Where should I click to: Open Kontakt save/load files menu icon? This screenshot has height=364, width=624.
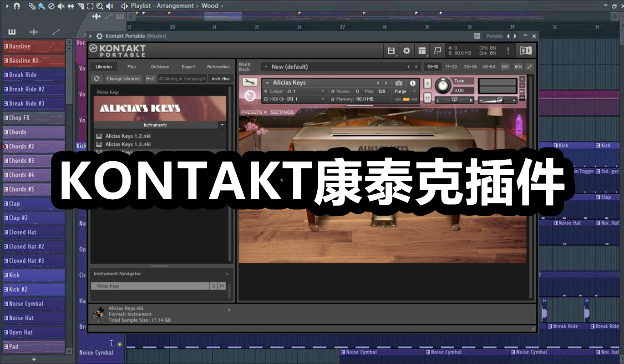click(x=391, y=51)
